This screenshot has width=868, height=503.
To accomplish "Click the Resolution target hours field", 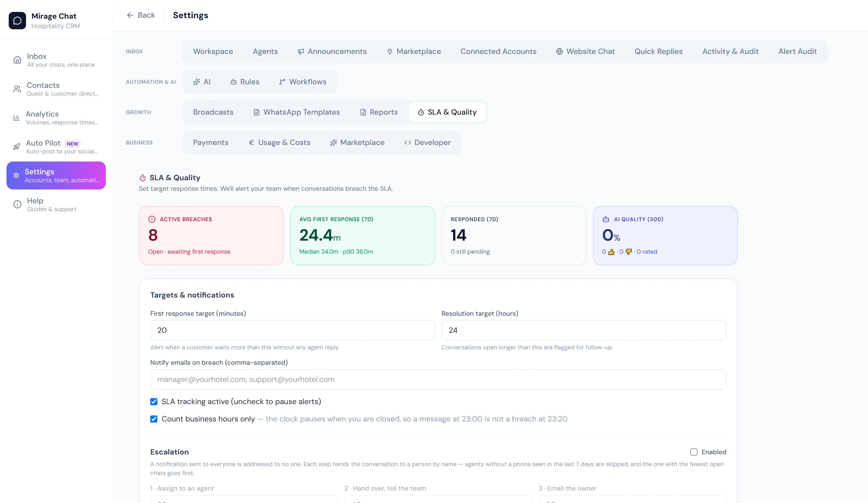I will click(584, 330).
